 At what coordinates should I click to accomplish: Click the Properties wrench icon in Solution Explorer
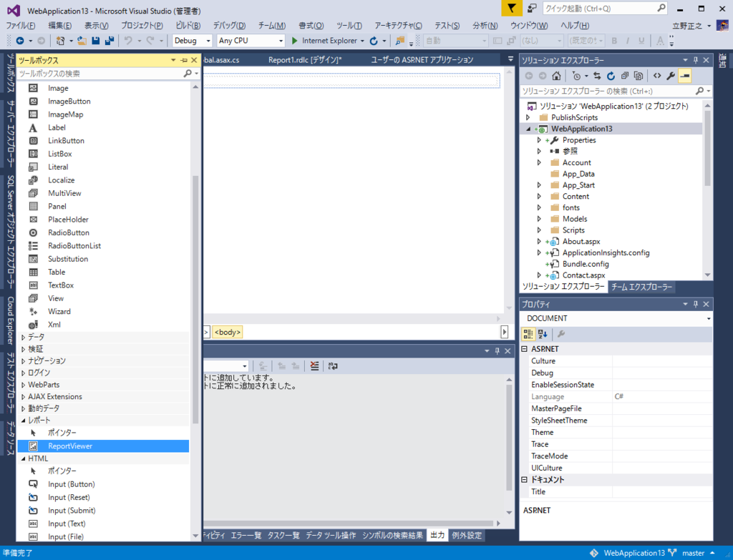tap(671, 76)
